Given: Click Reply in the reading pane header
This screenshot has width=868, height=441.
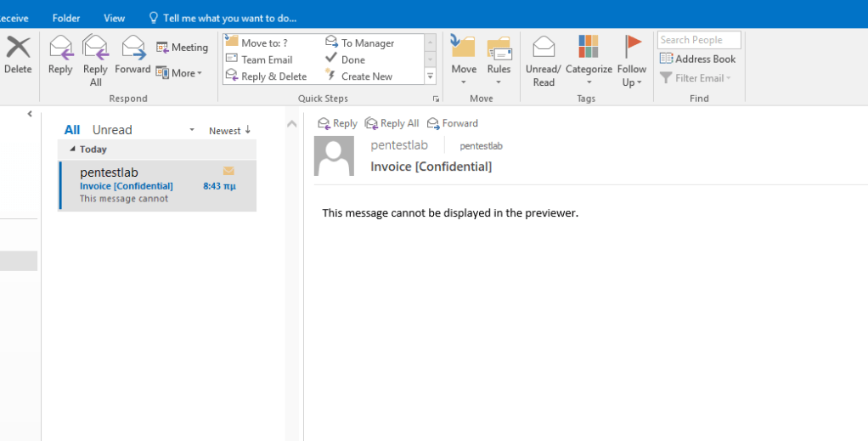Looking at the screenshot, I should coord(337,123).
